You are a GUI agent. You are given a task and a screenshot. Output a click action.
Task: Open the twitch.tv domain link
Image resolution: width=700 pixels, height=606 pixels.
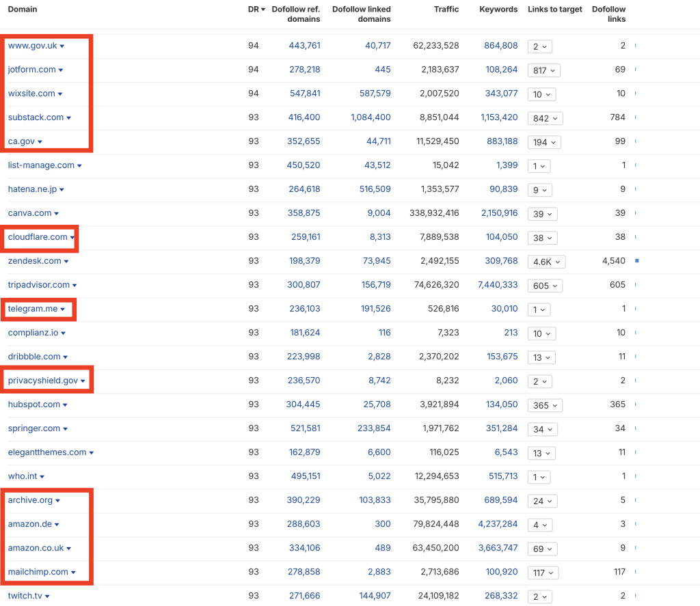pos(25,596)
